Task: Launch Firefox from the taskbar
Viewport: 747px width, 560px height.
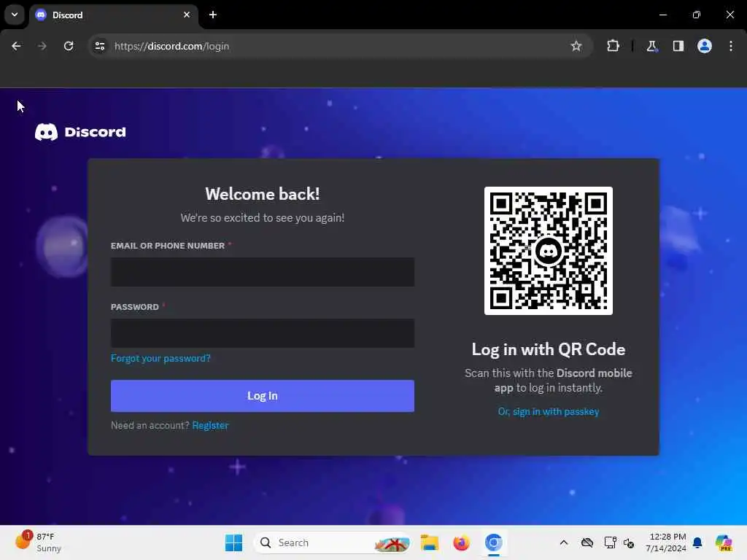Action: tap(461, 542)
